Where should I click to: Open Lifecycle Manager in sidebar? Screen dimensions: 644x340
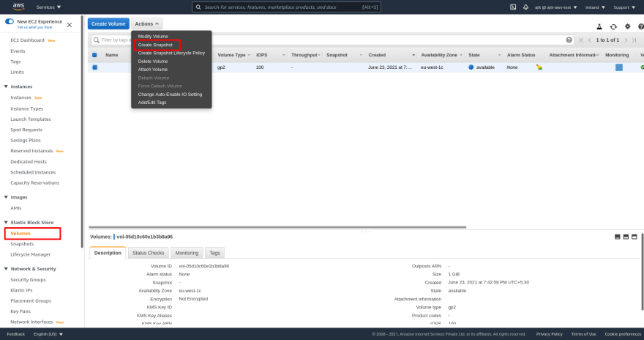(31, 255)
